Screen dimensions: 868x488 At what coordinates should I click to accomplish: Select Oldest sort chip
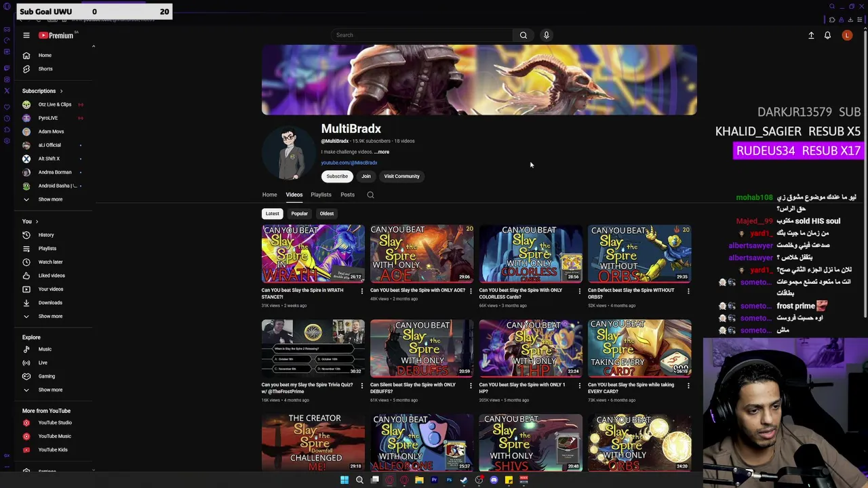coord(327,213)
